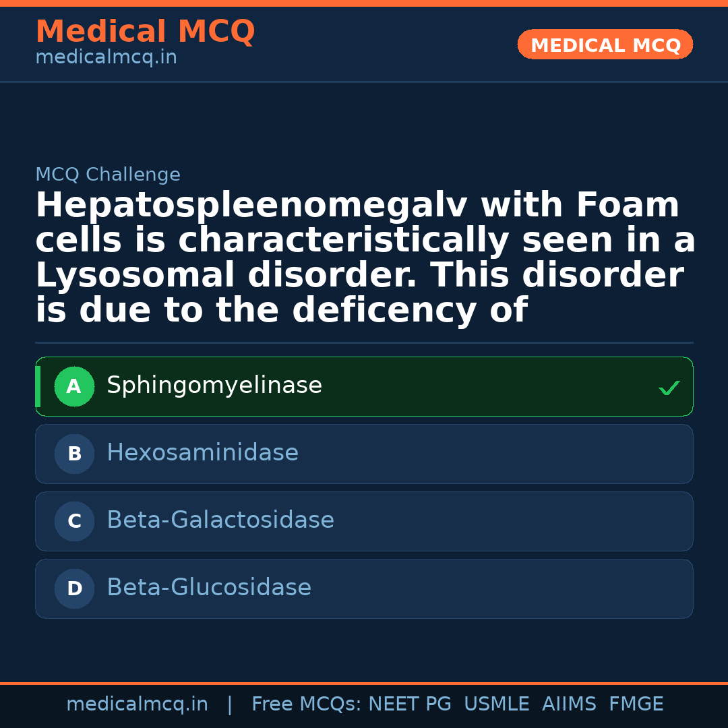Visit the medicalmcq.in link under the header

click(106, 58)
